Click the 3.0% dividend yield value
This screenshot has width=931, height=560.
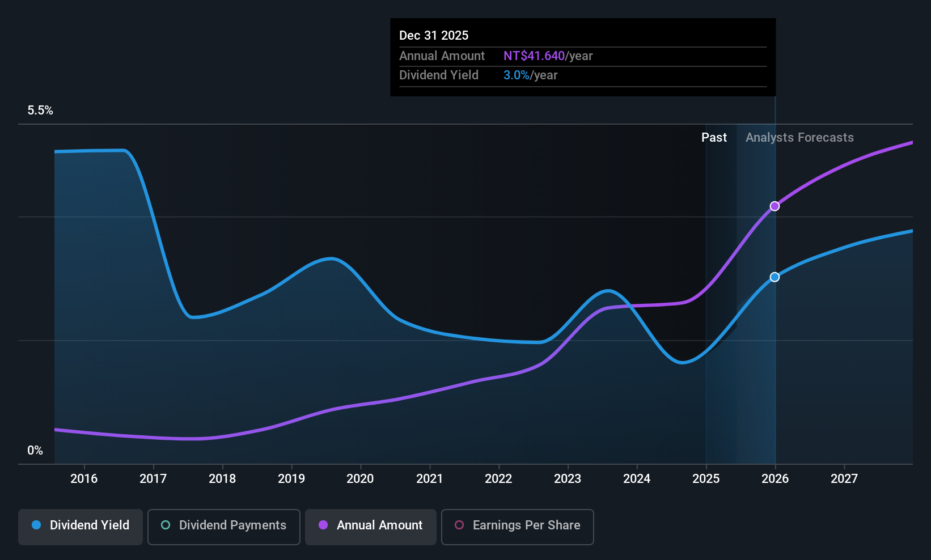[517, 75]
